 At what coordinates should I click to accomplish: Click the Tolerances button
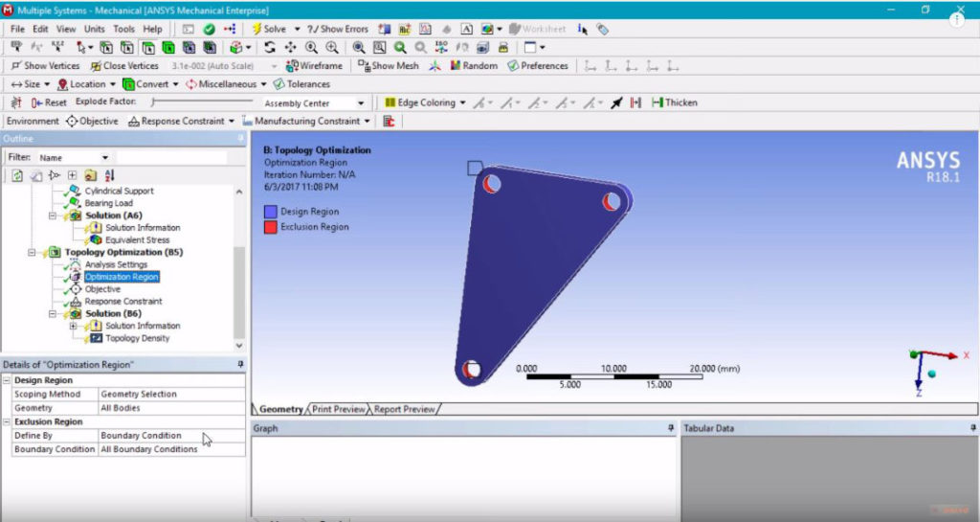301,83
